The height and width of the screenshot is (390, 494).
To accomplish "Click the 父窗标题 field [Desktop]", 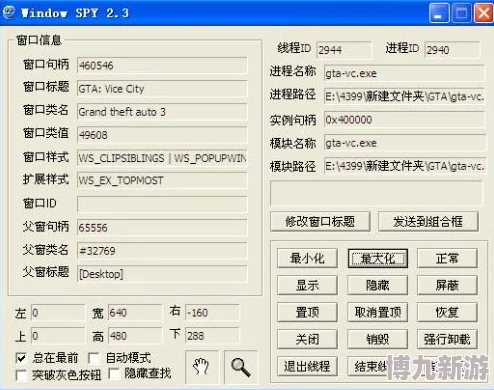I will click(x=162, y=274).
